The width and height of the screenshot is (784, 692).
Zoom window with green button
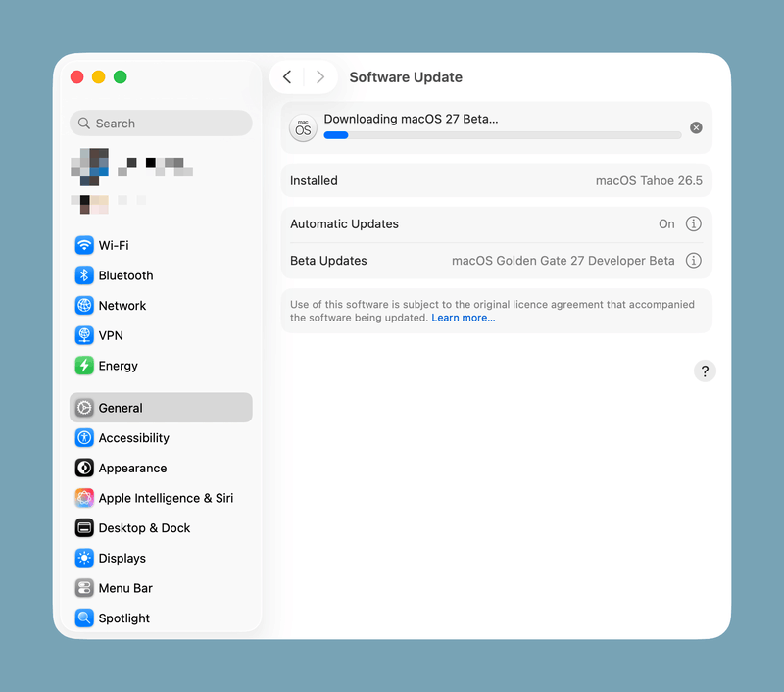pyautogui.click(x=120, y=77)
